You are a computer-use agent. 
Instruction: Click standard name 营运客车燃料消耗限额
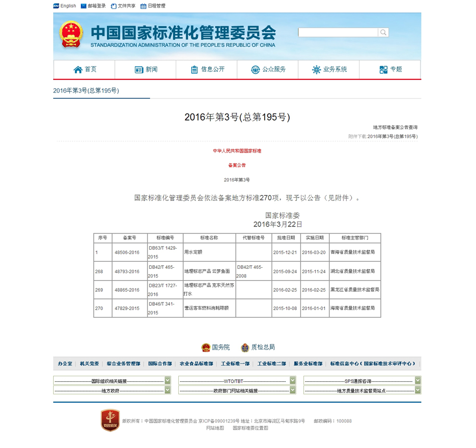[206, 308]
